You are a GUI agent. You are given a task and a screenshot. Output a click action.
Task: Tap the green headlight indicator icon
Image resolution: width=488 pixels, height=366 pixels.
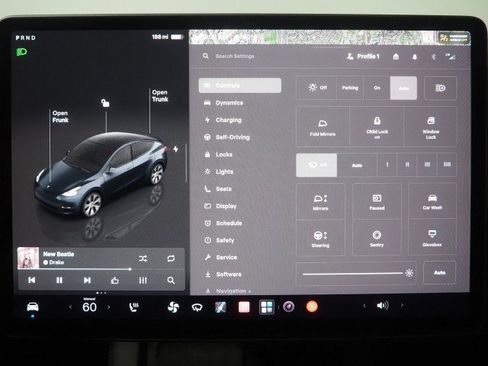[22, 52]
